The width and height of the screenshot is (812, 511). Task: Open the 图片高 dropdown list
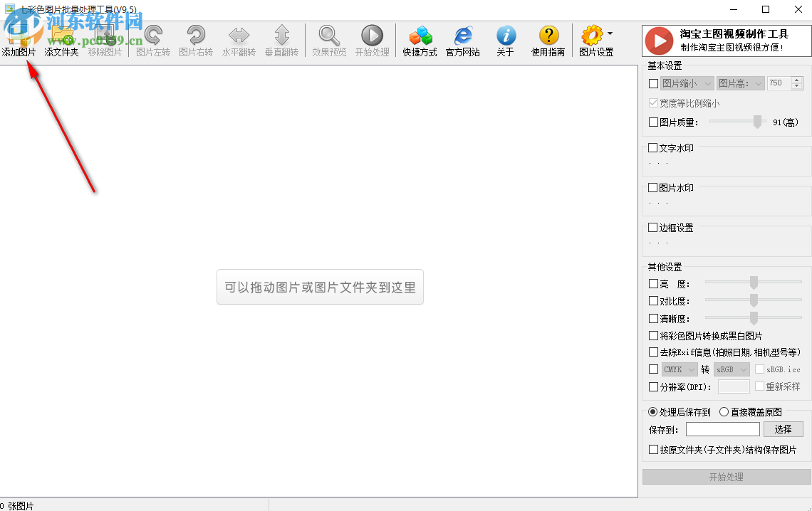pyautogui.click(x=741, y=83)
